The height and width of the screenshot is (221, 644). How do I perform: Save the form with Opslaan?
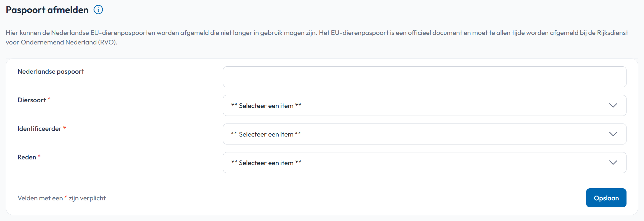click(606, 198)
